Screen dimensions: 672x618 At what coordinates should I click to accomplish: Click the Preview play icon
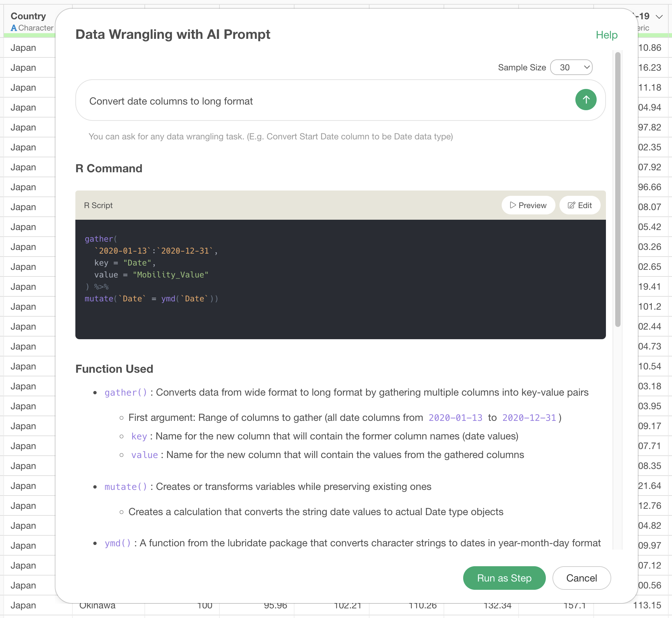click(x=512, y=205)
